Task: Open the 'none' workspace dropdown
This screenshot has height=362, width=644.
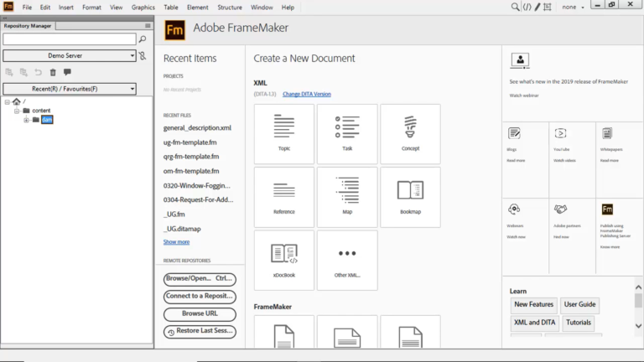Action: (x=574, y=7)
